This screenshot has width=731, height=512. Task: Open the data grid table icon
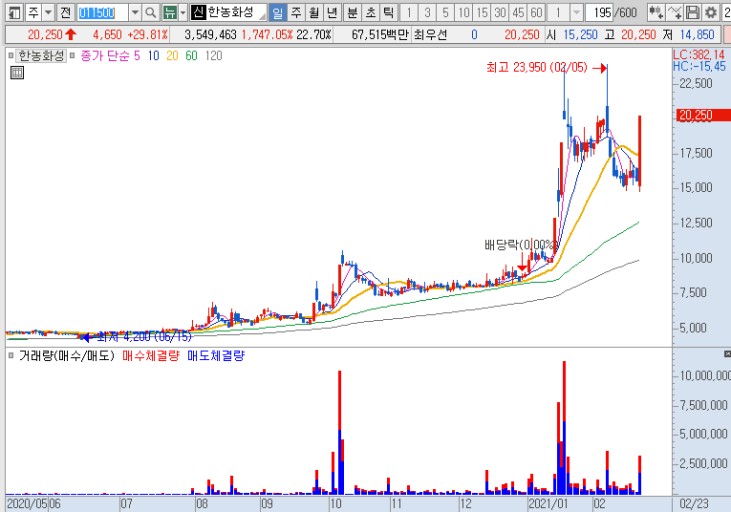17,73
